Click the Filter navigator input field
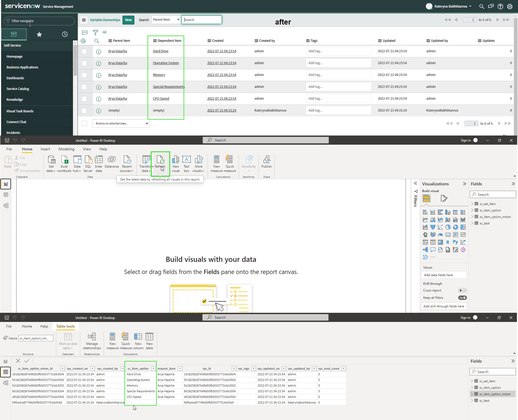 [40, 21]
